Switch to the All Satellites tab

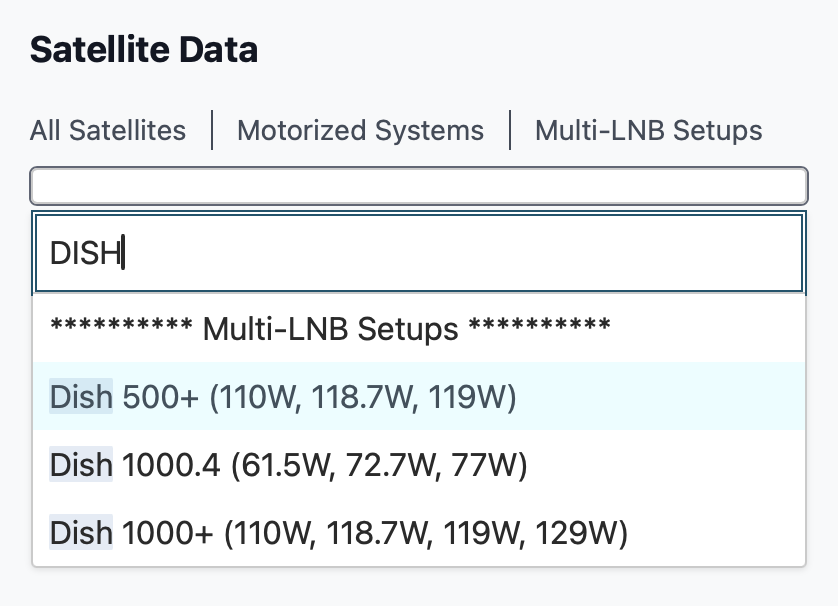(x=108, y=131)
